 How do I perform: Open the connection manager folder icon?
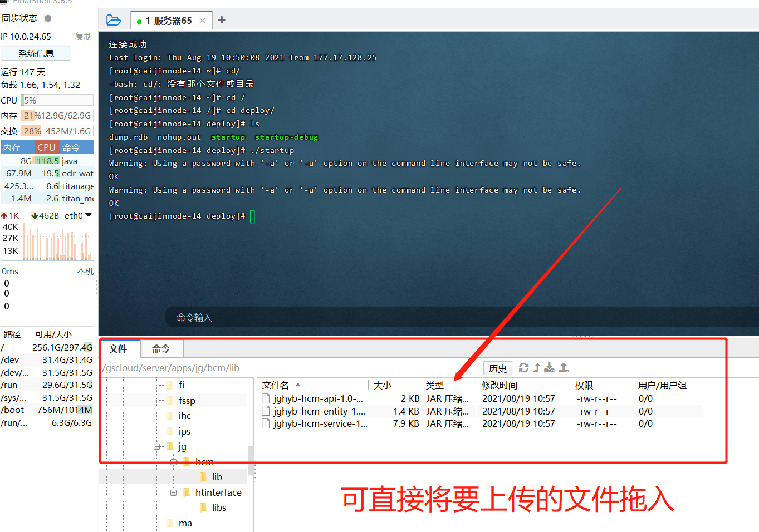114,19
